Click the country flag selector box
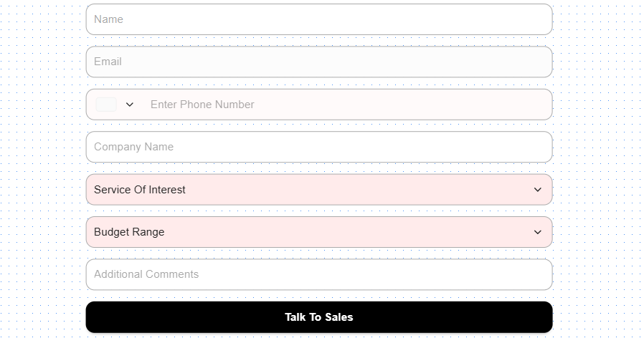The image size is (644, 338). (106, 105)
